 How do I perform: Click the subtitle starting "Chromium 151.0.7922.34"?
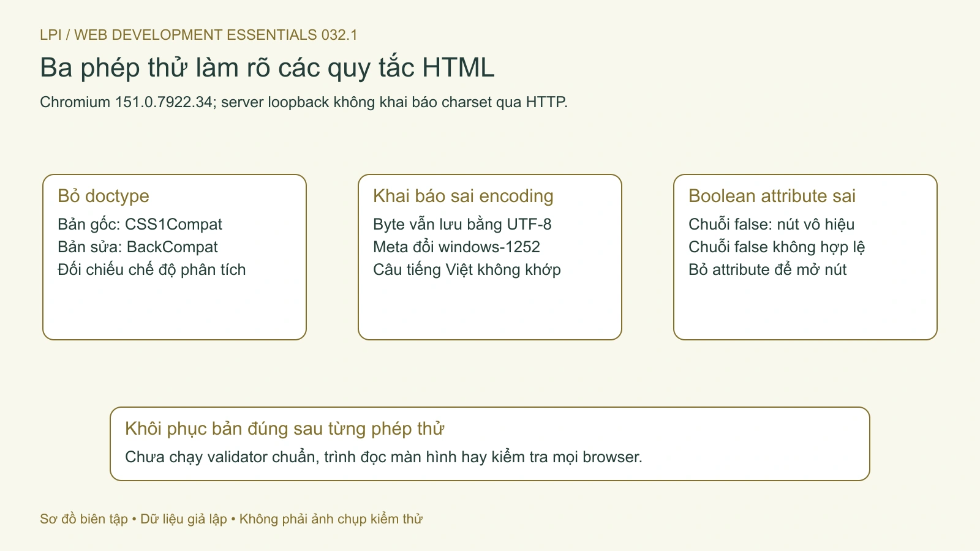click(304, 102)
